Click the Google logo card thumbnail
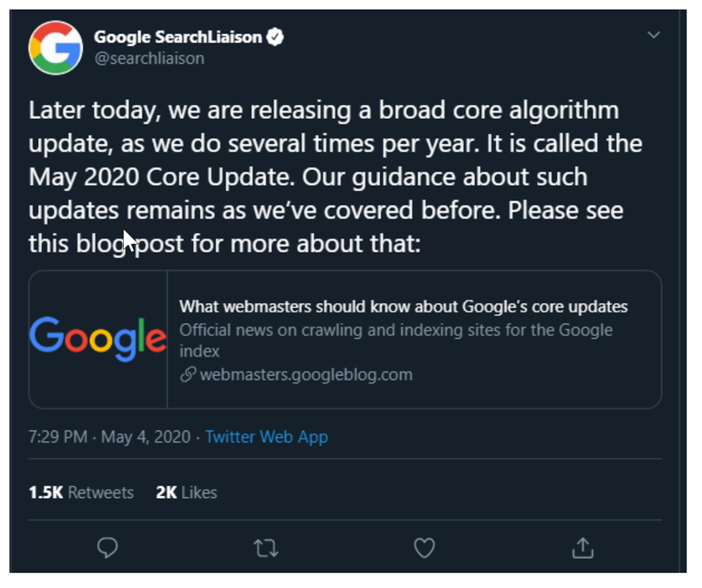The width and height of the screenshot is (702, 588). [x=98, y=339]
